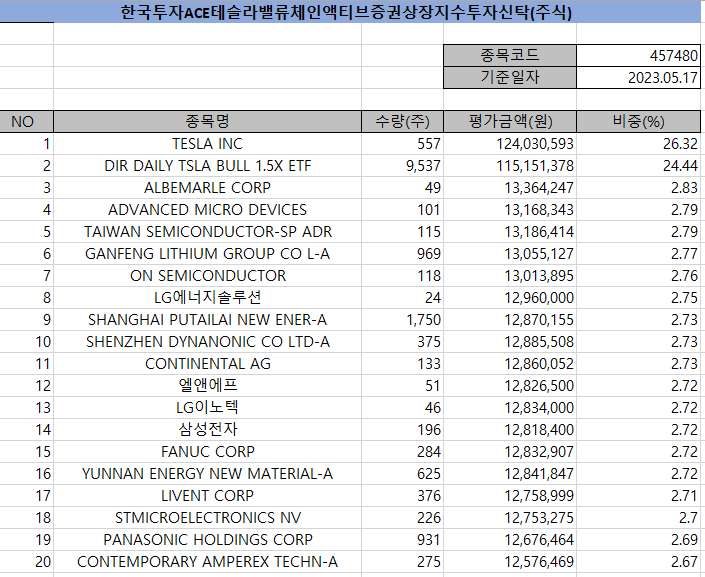Click the 수량(주) column header

402,121
